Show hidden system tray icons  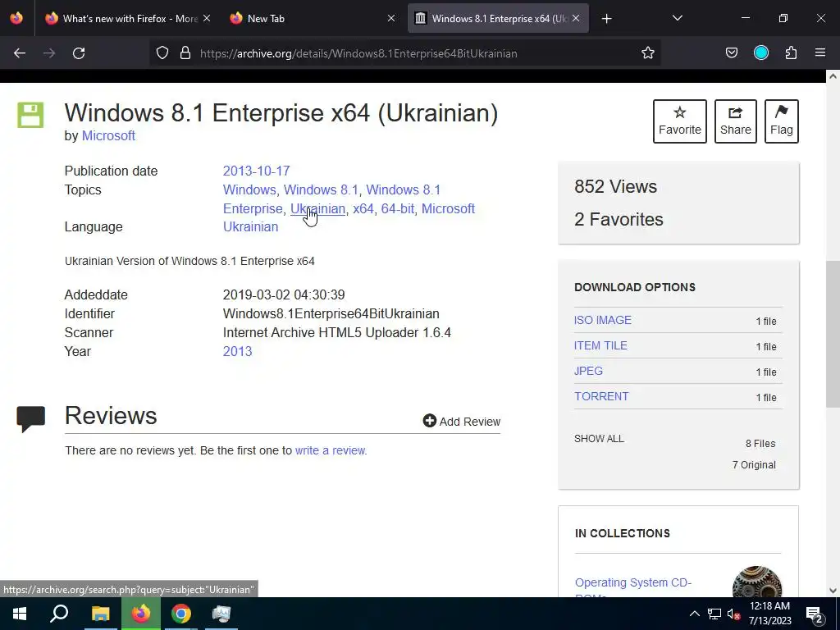point(694,614)
